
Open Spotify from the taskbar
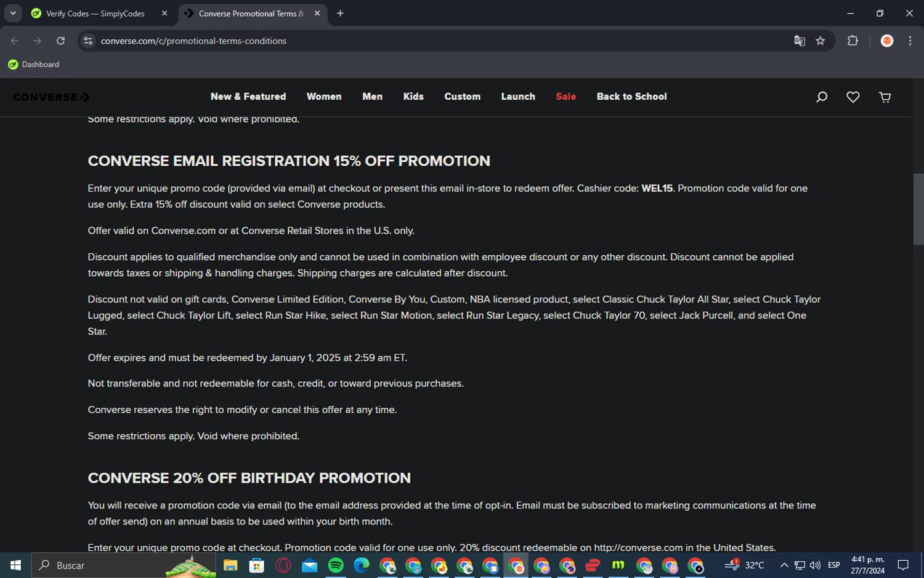[x=336, y=565]
